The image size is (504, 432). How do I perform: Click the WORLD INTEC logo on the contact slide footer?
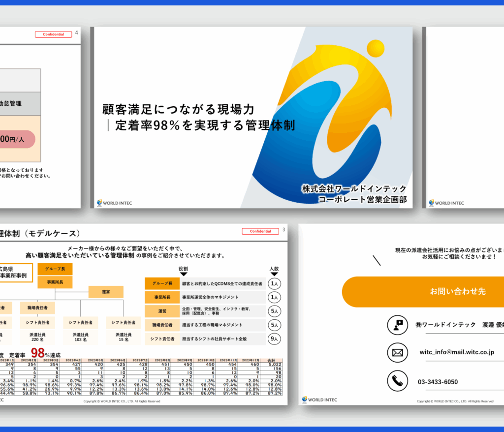pyautogui.click(x=319, y=400)
